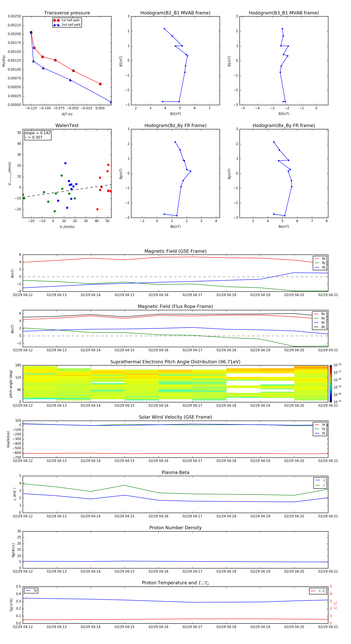Viewport: 351px width, 644px height.
Task: Click the "0.00250" tick on Transverse pressure
Action: [x=14, y=17]
